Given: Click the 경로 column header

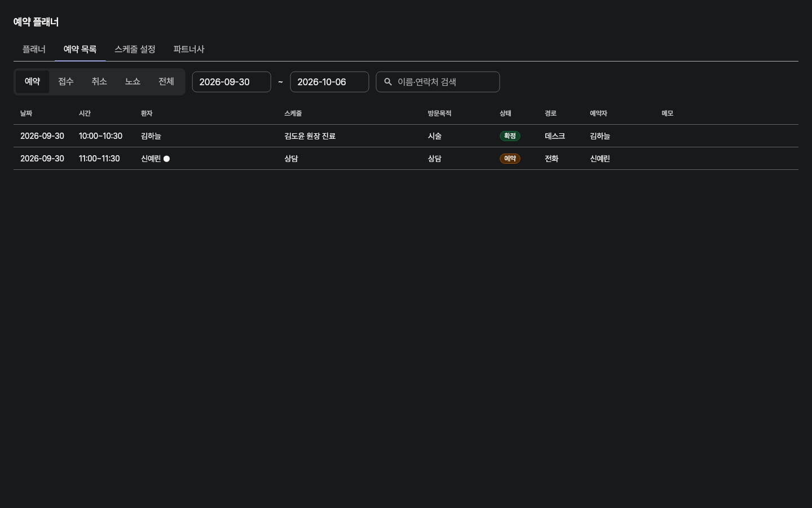Looking at the screenshot, I should (550, 113).
